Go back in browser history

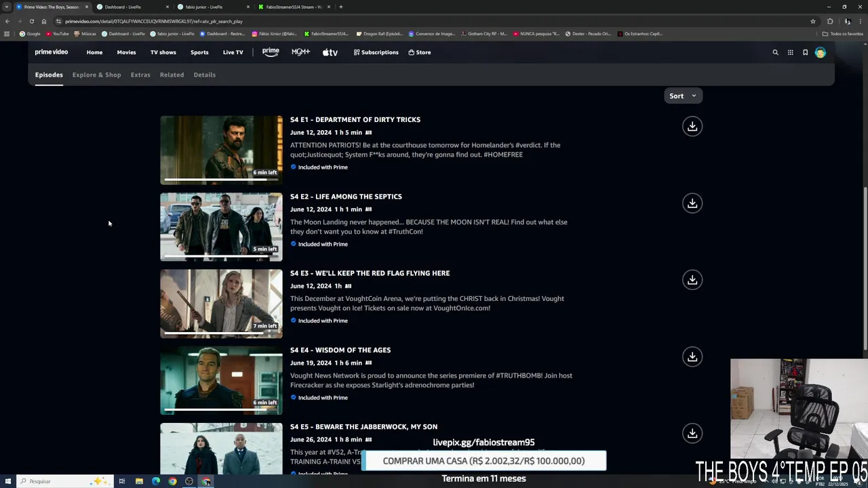(7, 21)
